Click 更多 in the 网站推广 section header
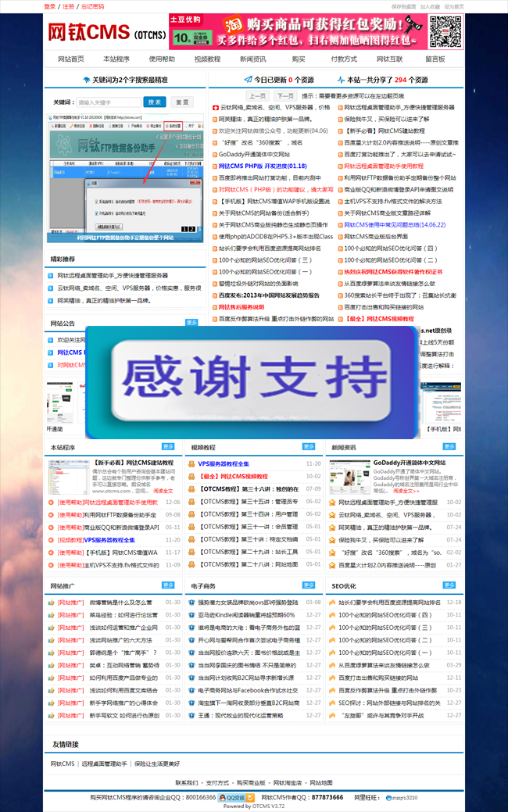 pos(168,585)
